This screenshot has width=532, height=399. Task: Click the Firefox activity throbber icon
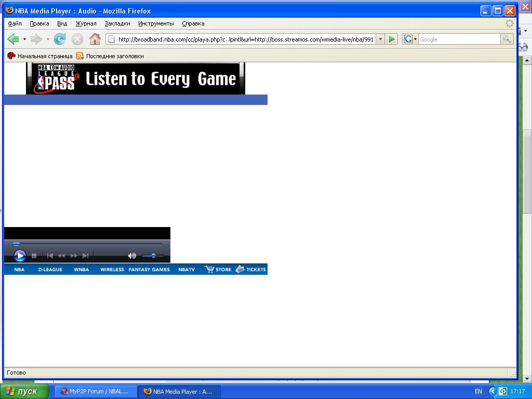click(x=509, y=23)
